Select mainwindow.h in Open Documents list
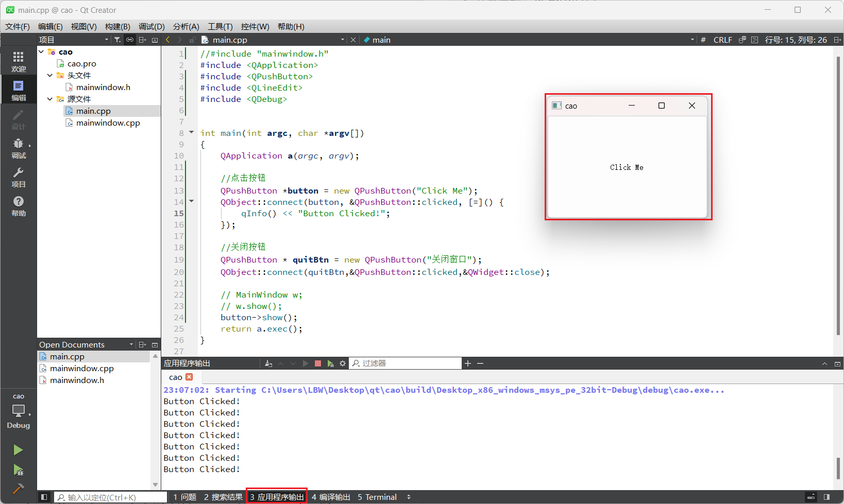The width and height of the screenshot is (844, 504). 77,380
